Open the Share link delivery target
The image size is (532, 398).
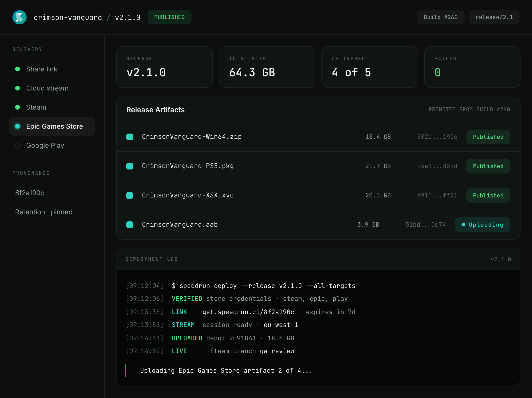pyautogui.click(x=52, y=69)
